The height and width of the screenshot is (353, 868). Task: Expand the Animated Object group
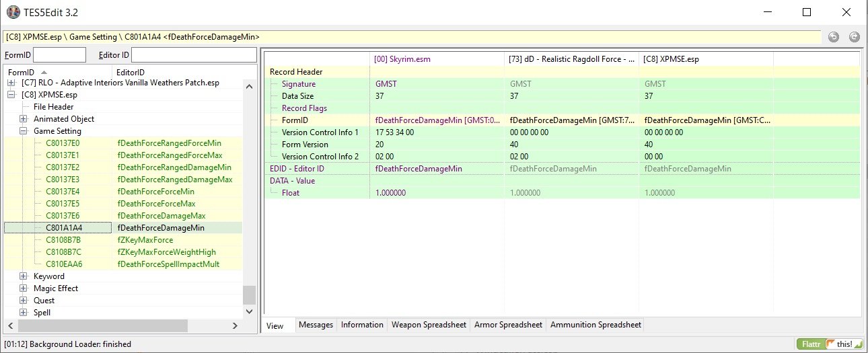click(23, 119)
